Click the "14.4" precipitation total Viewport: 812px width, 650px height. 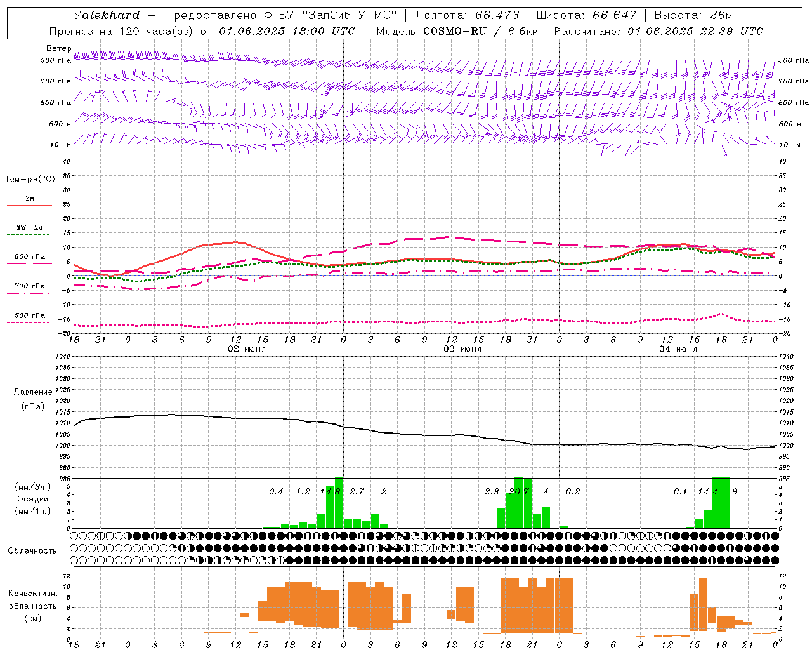(x=707, y=491)
